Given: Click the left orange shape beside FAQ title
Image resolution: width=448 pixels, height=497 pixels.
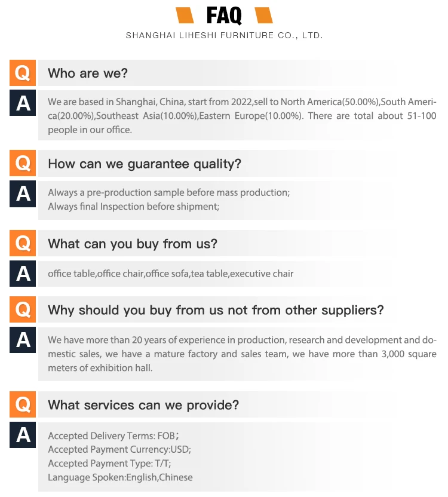Looking at the screenshot, I should [x=185, y=15].
